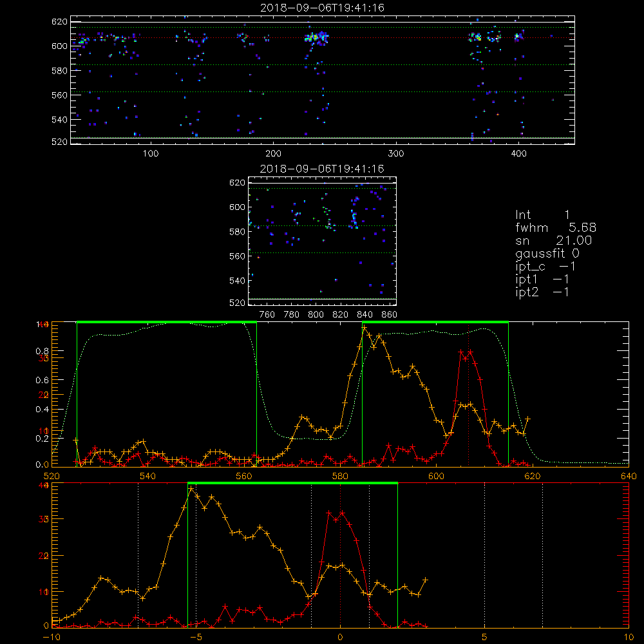The height and width of the screenshot is (644, 644).
Task: Click the bright cluster near x=240 in top image
Action: pos(317,38)
